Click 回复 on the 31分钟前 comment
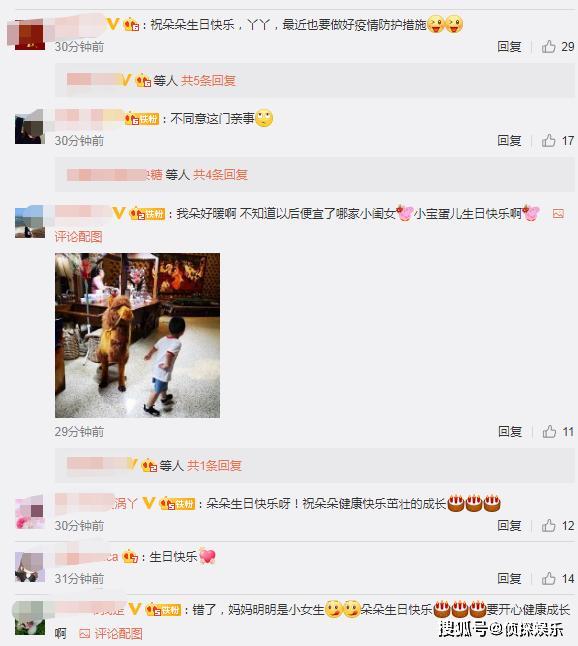 509,578
